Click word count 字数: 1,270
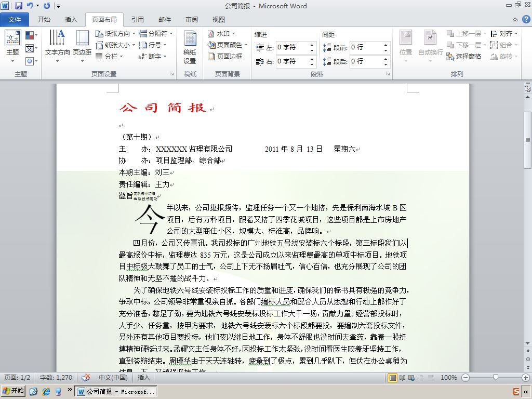The width and height of the screenshot is (532, 399). [x=56, y=377]
